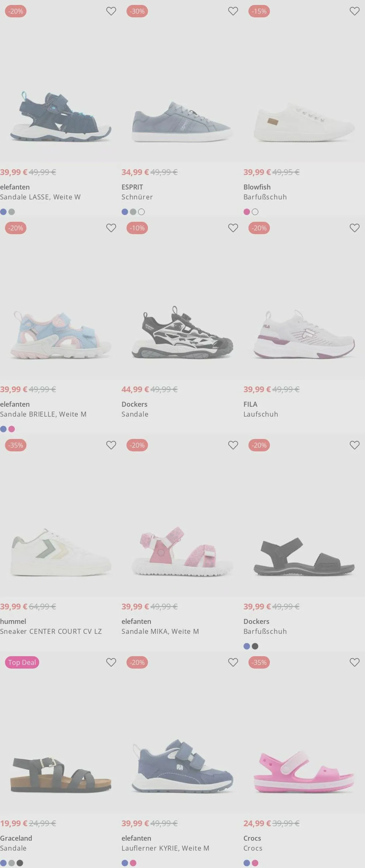Select white color swatch for ESPRIT Schnürer
Screen dimensions: 365x868
141,212
